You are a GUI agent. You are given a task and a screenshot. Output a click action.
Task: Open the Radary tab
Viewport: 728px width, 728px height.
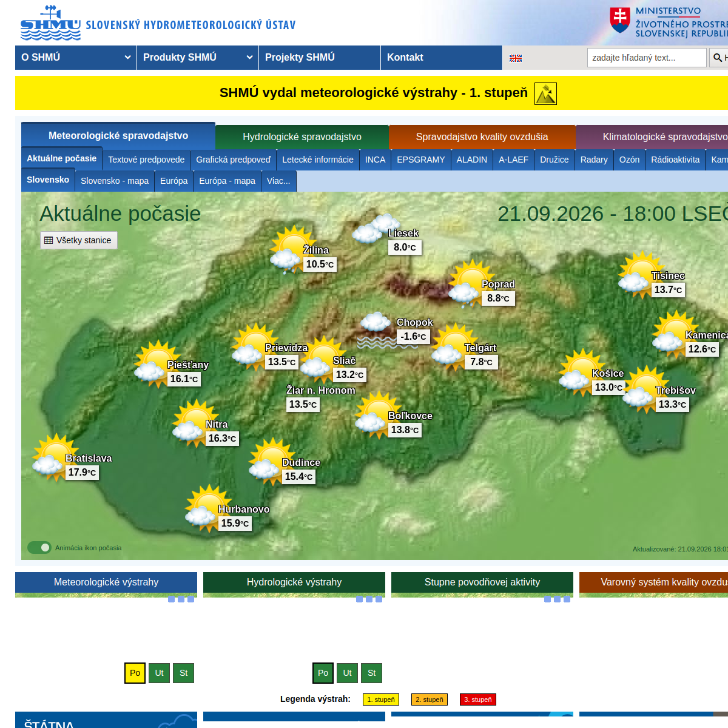click(594, 160)
